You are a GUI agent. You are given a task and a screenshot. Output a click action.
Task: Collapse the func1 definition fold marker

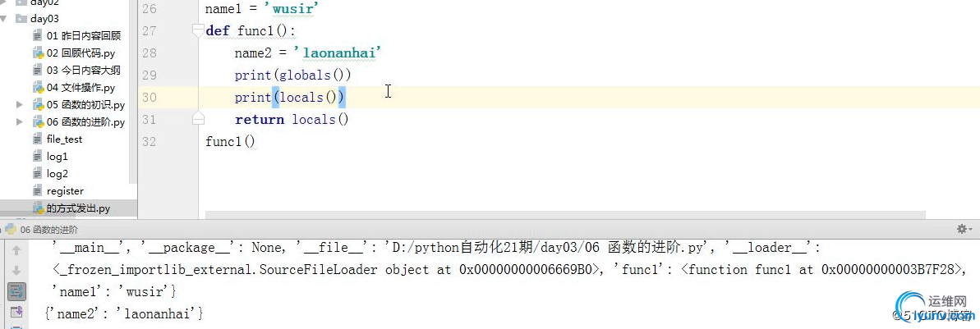pyautogui.click(x=197, y=31)
